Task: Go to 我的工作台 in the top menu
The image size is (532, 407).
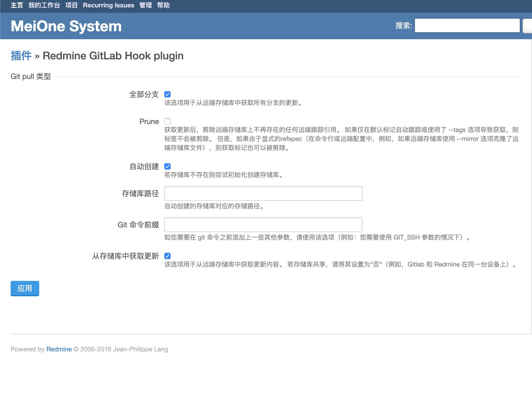Action: click(x=44, y=5)
